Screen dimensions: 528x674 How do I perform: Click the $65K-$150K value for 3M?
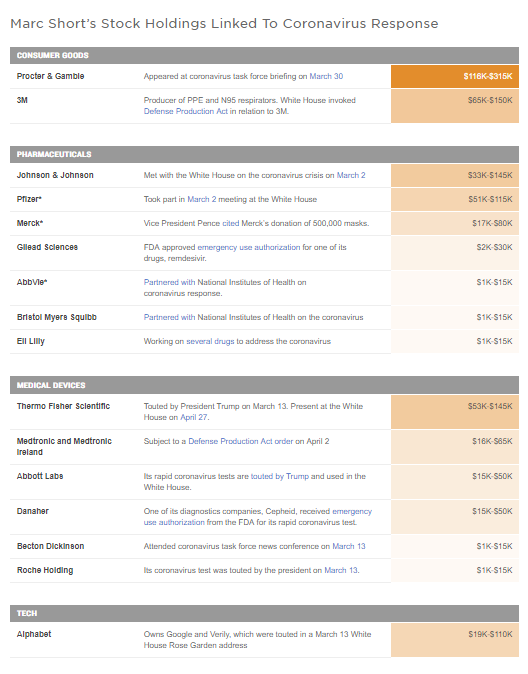click(490, 100)
